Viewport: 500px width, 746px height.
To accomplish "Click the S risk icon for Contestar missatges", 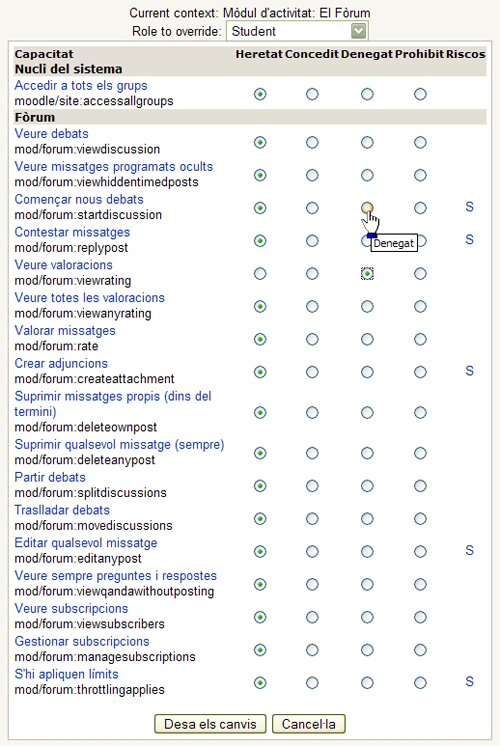I will click(469, 239).
